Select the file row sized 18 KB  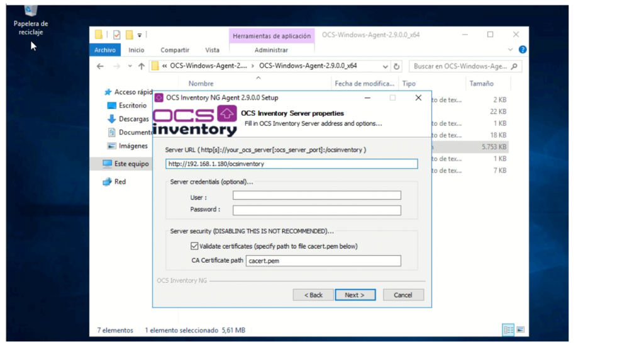(469, 135)
